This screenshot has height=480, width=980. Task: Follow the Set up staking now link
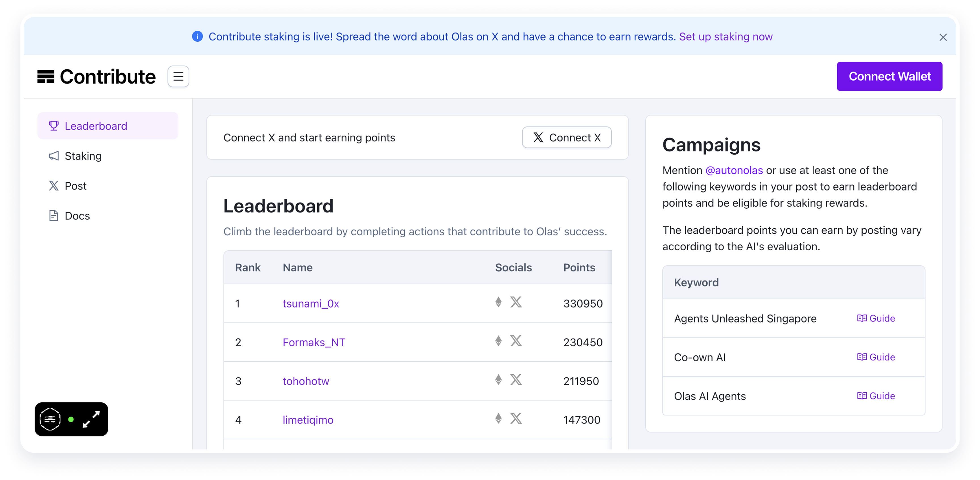725,37
